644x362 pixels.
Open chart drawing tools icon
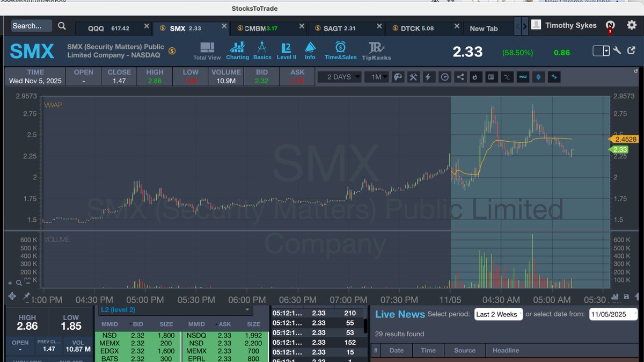(413, 77)
